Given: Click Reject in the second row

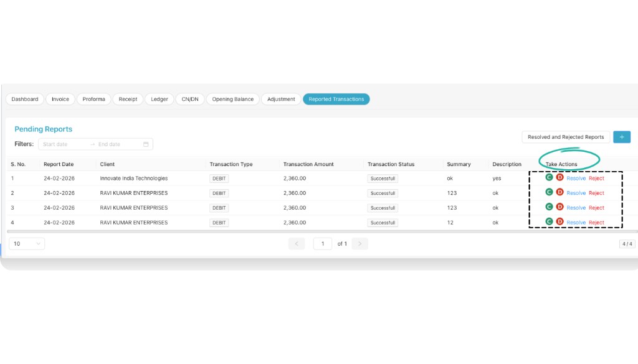Looking at the screenshot, I should click(596, 192).
